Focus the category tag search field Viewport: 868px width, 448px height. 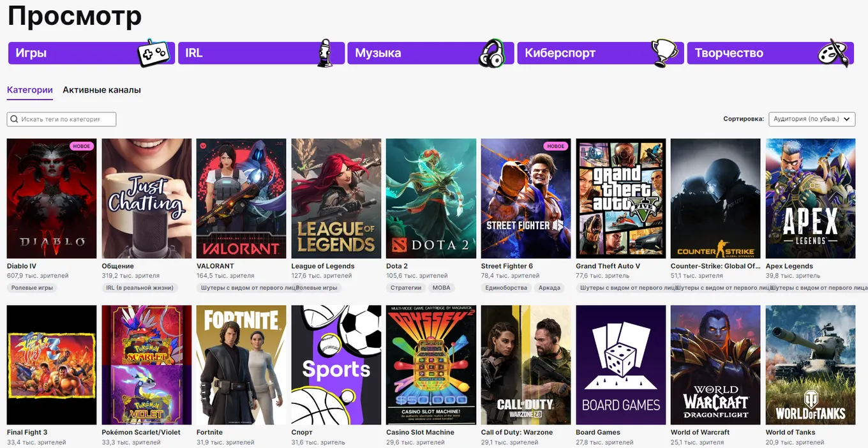(x=61, y=119)
